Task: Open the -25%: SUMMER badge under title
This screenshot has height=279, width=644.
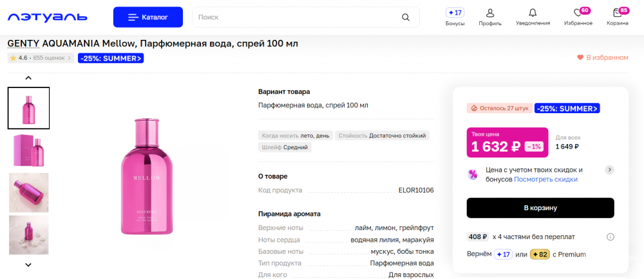Action: click(111, 58)
